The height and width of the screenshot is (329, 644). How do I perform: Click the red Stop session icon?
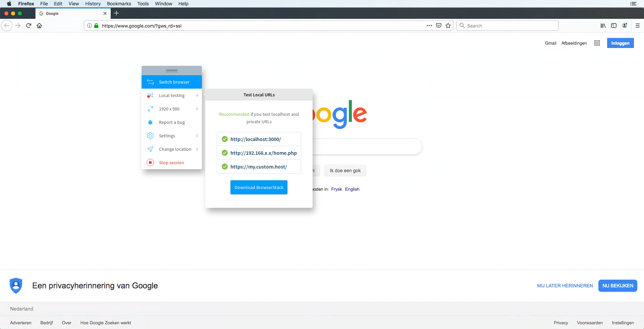(x=151, y=162)
